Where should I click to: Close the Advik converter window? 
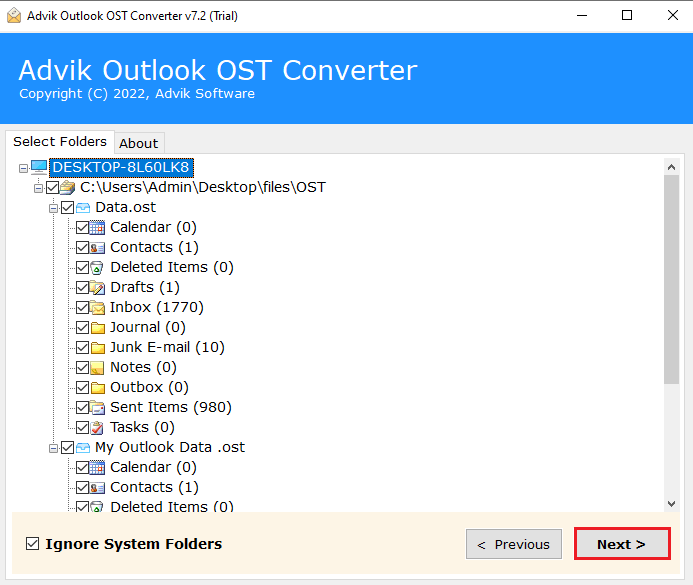click(x=673, y=15)
